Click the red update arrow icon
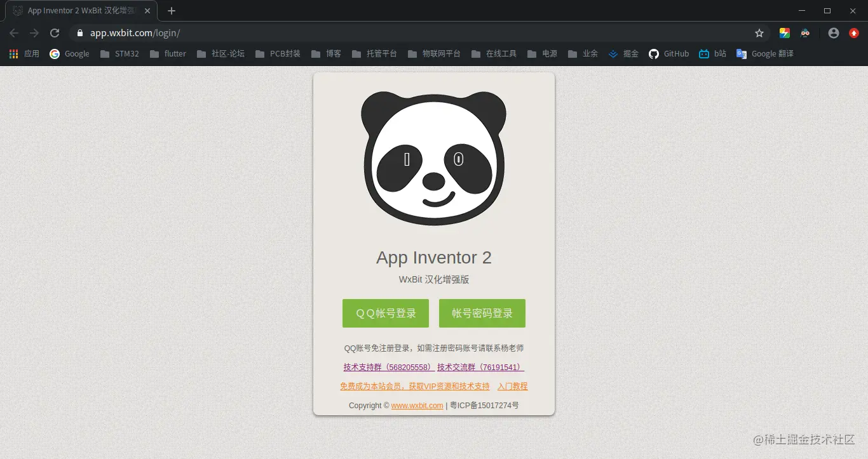Image resolution: width=868 pixels, height=459 pixels. (x=854, y=33)
